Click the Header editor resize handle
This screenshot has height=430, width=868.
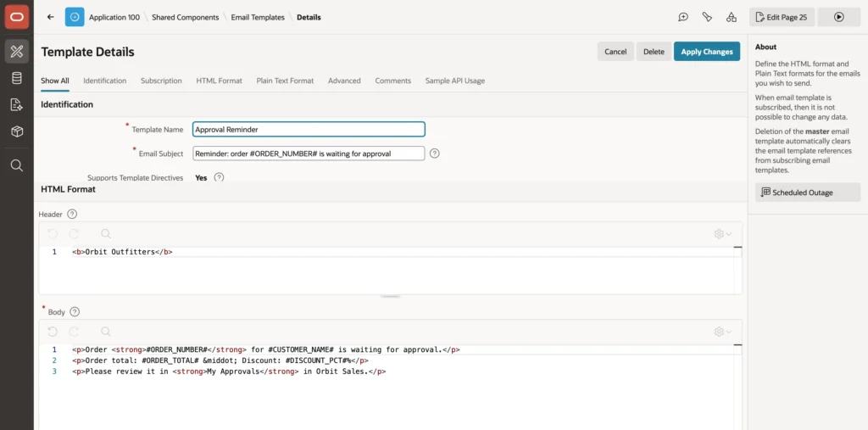pyautogui.click(x=390, y=297)
